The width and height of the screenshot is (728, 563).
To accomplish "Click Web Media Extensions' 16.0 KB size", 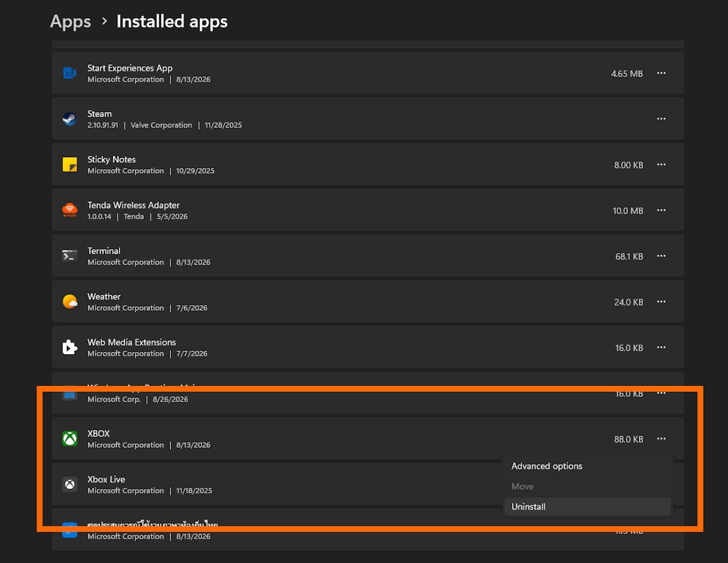I will [629, 348].
